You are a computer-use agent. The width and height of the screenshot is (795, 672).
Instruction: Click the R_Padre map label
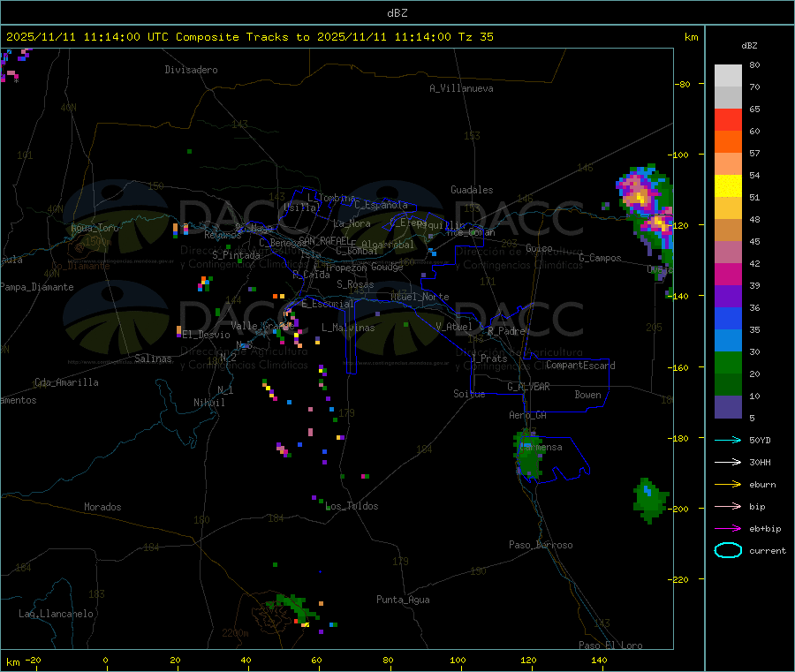click(x=506, y=331)
